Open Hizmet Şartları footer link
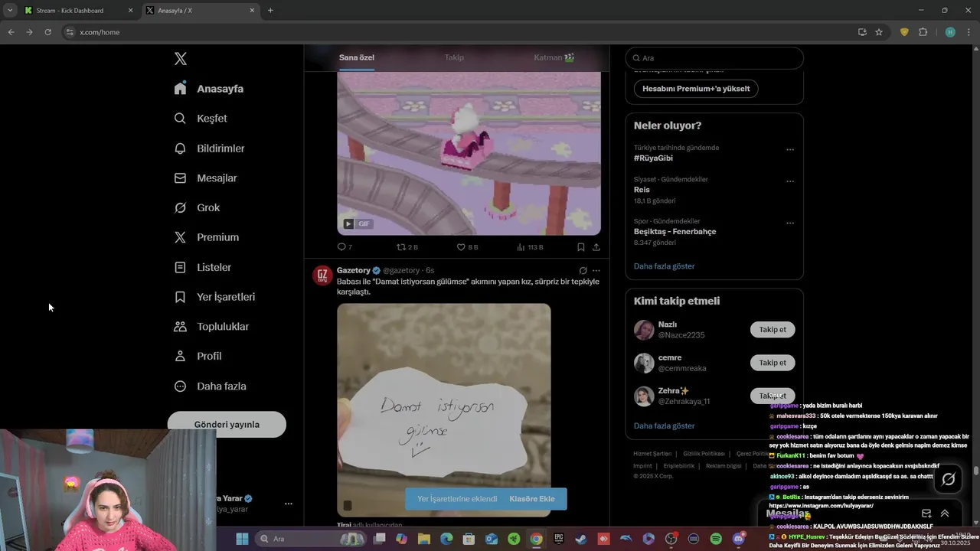Viewport: 980px width, 551px height. coord(652,454)
